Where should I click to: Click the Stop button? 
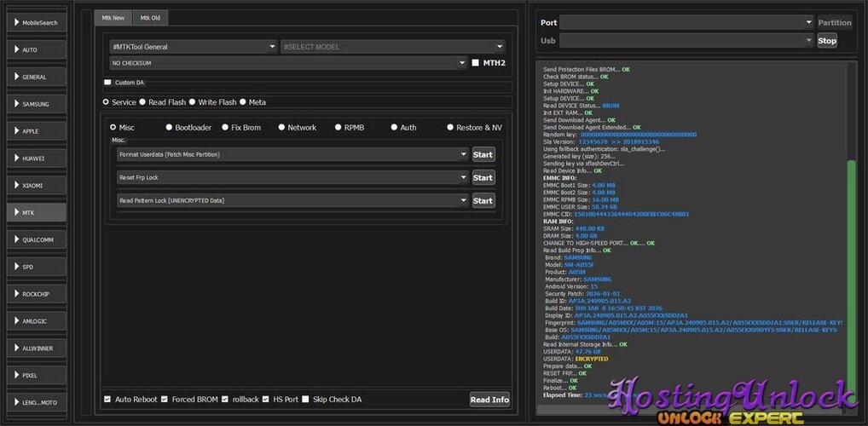pyautogui.click(x=827, y=40)
